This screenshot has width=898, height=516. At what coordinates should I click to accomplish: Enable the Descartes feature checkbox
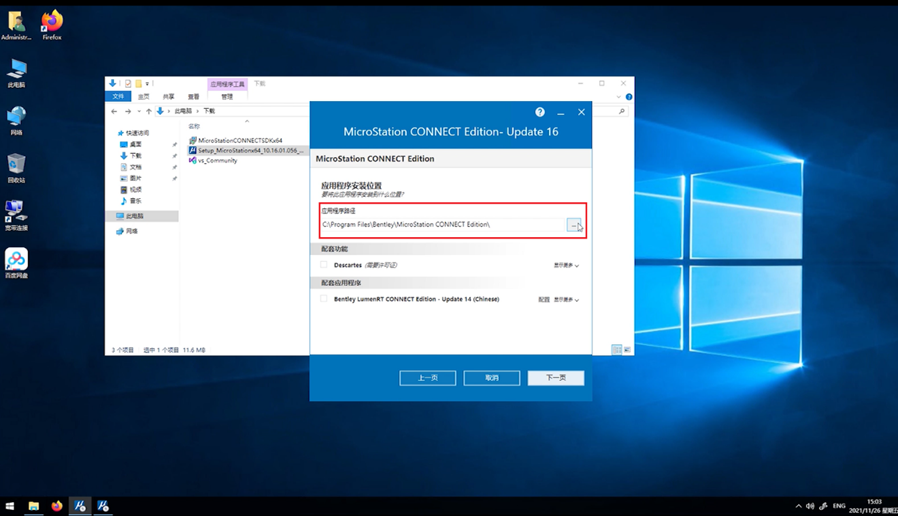pyautogui.click(x=324, y=265)
